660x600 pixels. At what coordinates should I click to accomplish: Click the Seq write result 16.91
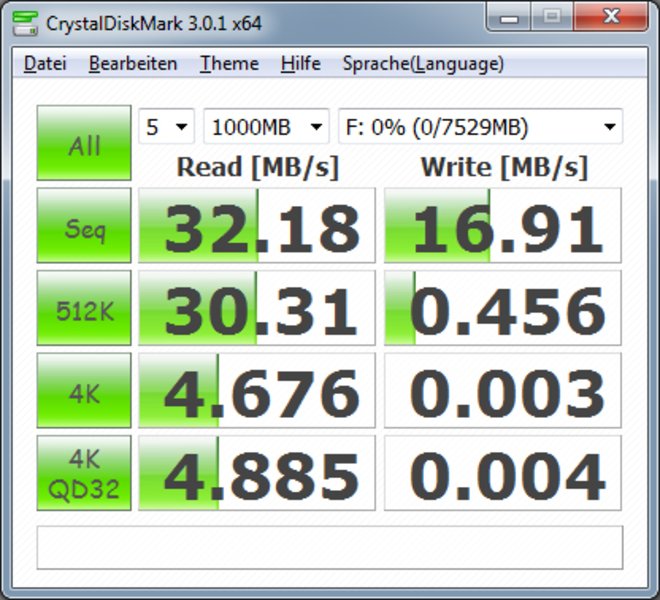tap(503, 225)
